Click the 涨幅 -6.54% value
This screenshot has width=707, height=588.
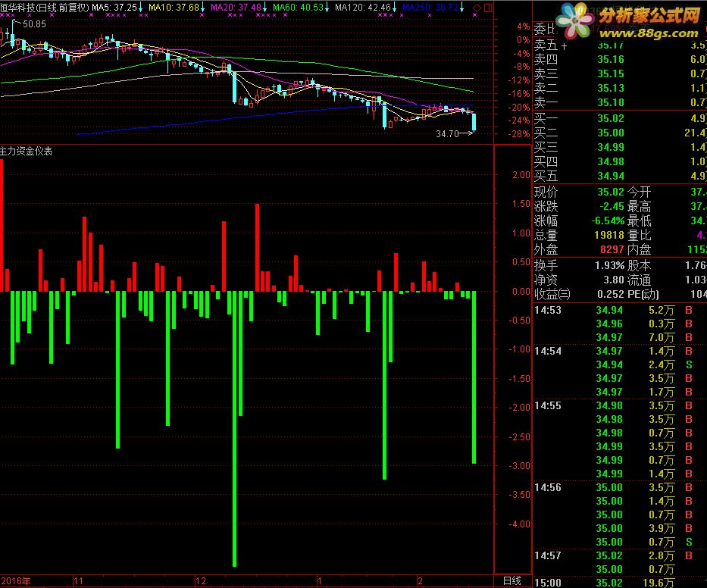pyautogui.click(x=608, y=221)
